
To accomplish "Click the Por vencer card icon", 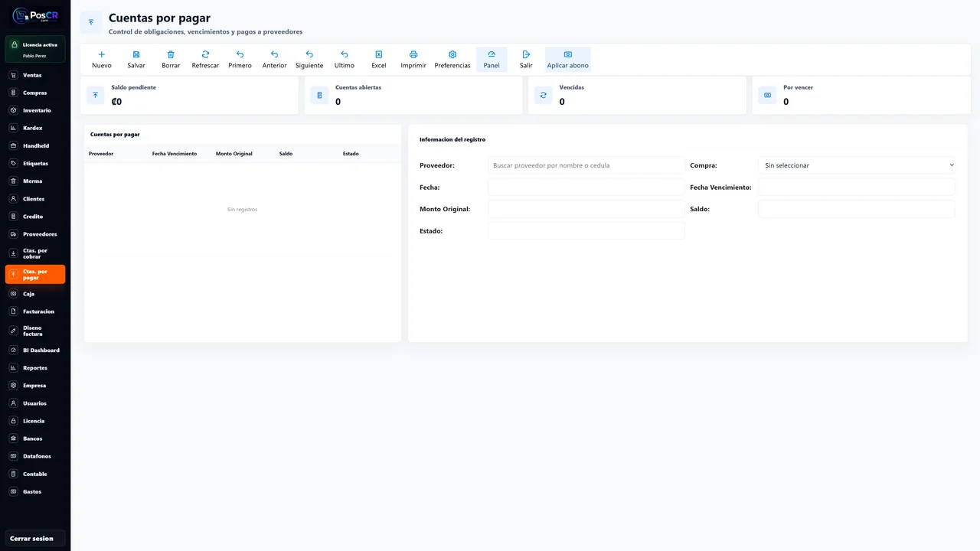I will point(767,95).
